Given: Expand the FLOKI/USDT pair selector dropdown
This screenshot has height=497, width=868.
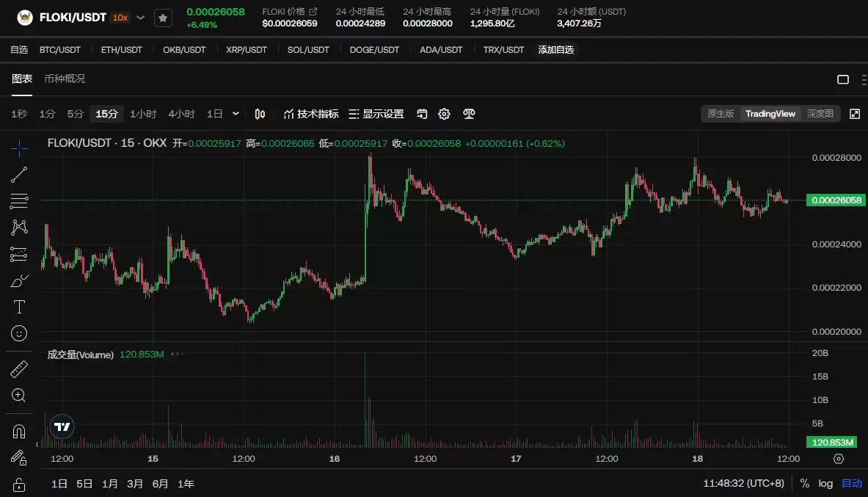Looking at the screenshot, I should (141, 18).
